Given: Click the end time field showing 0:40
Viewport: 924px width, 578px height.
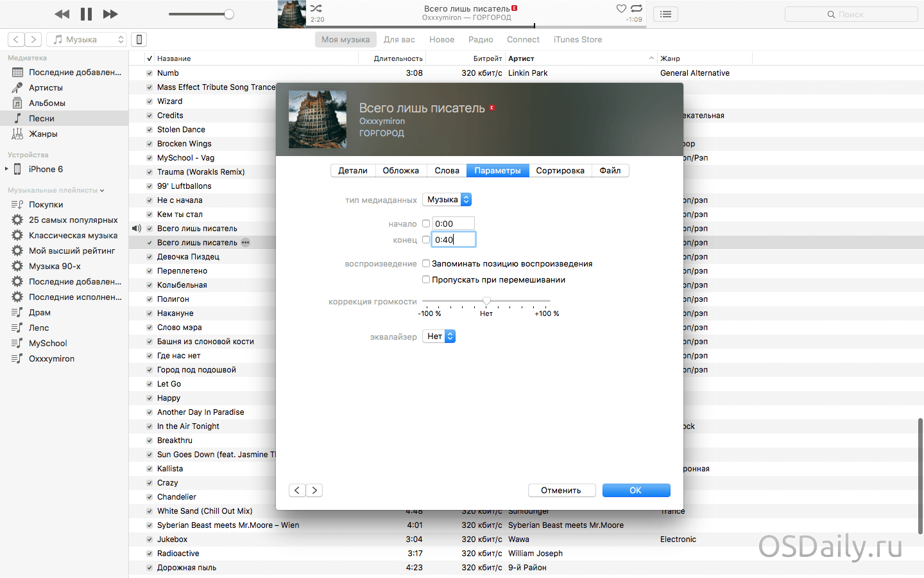Looking at the screenshot, I should tap(454, 240).
